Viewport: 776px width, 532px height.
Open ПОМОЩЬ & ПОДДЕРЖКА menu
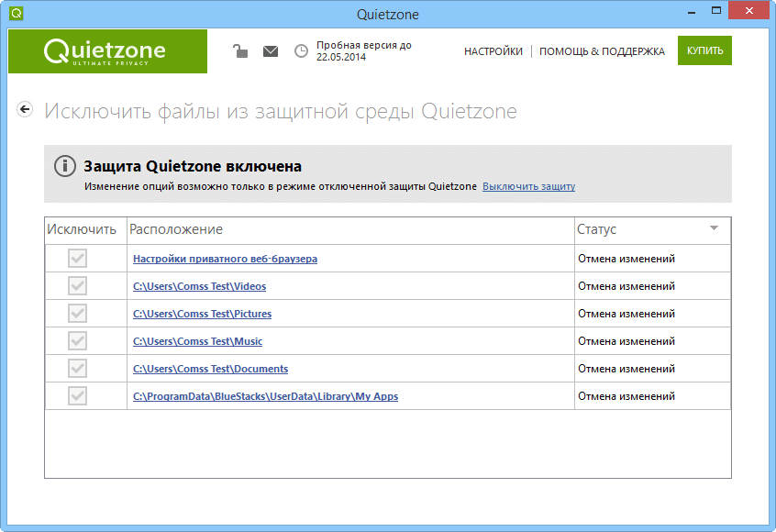[x=602, y=51]
